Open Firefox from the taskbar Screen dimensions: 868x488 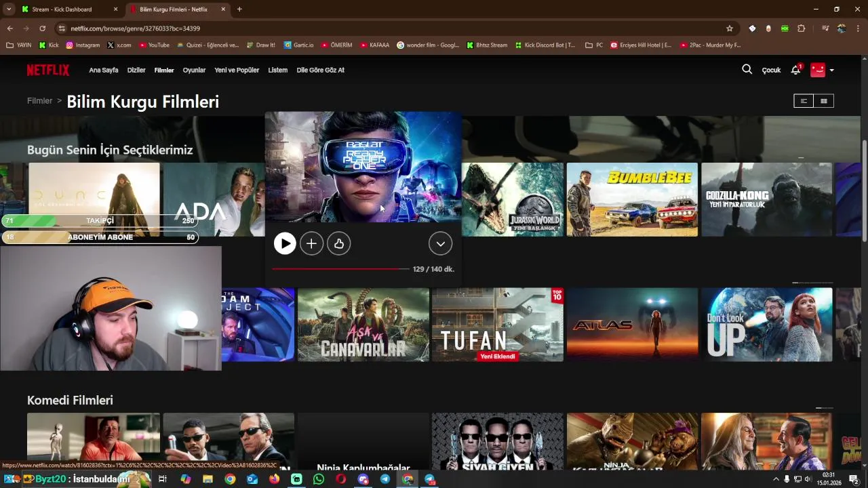pyautogui.click(x=274, y=479)
